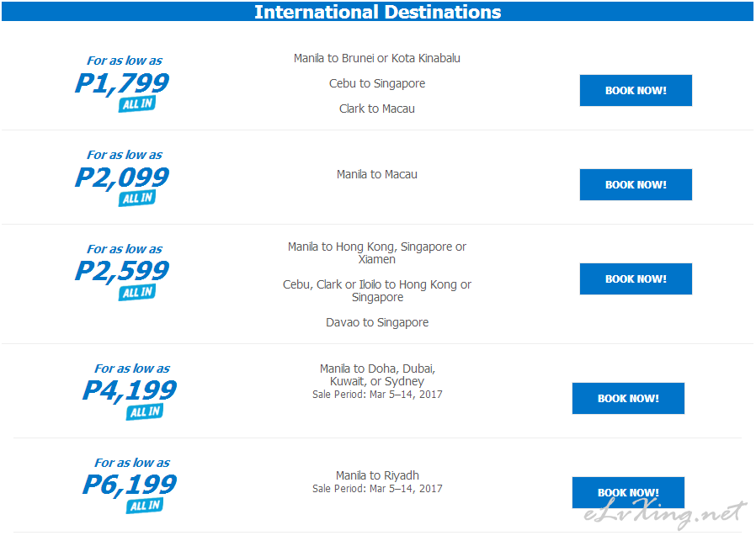Click the P4,199 price graphic
The image size is (756, 541).
(x=129, y=390)
